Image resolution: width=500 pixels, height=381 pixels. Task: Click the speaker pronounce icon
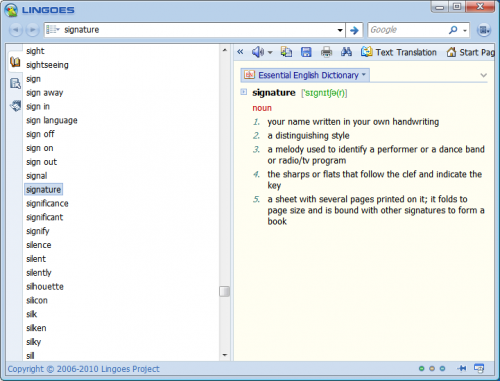258,52
